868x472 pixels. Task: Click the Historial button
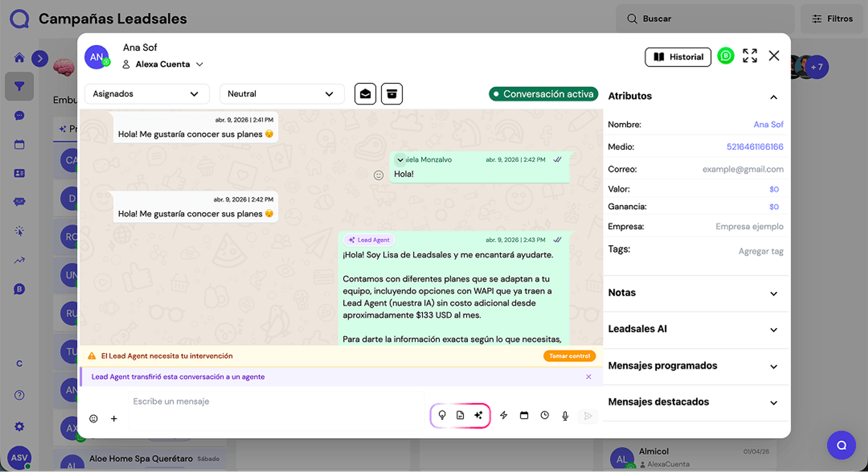pyautogui.click(x=678, y=57)
